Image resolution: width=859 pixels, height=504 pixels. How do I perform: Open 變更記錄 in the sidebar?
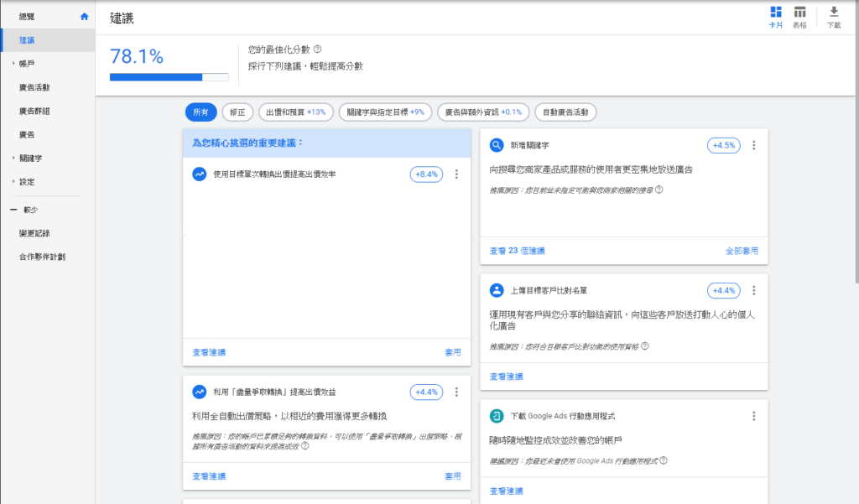[34, 233]
